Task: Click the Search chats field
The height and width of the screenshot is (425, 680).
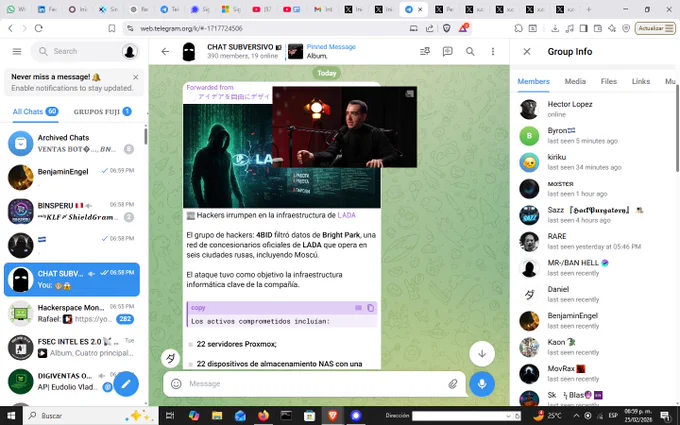Action: click(85, 51)
